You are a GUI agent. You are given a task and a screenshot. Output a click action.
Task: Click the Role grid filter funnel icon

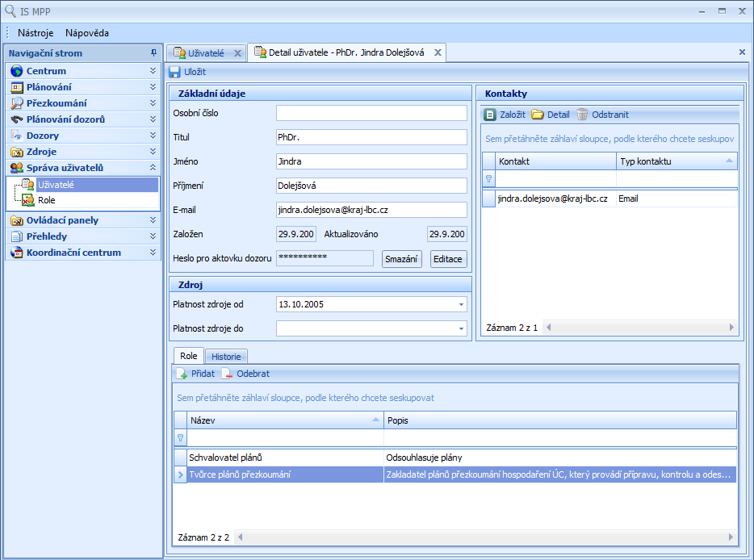tap(180, 438)
